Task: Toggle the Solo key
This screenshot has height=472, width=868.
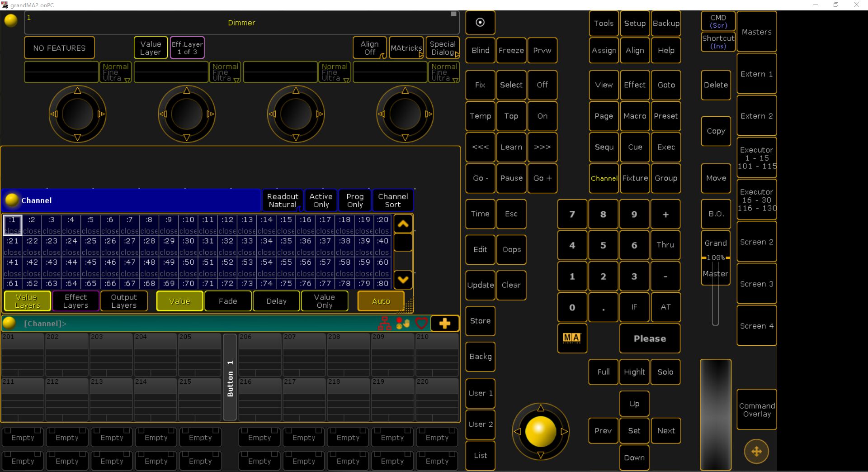Action: (x=665, y=372)
